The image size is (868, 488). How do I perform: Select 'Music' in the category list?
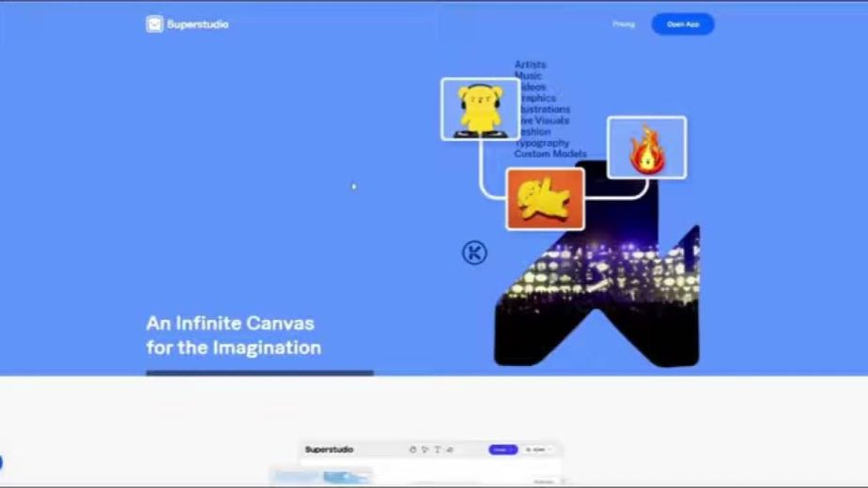click(x=528, y=76)
